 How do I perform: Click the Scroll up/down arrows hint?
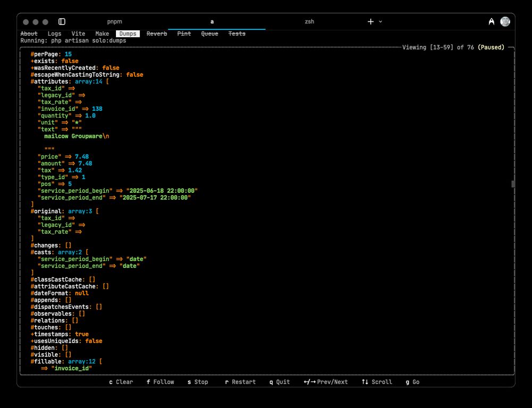pyautogui.click(x=377, y=382)
